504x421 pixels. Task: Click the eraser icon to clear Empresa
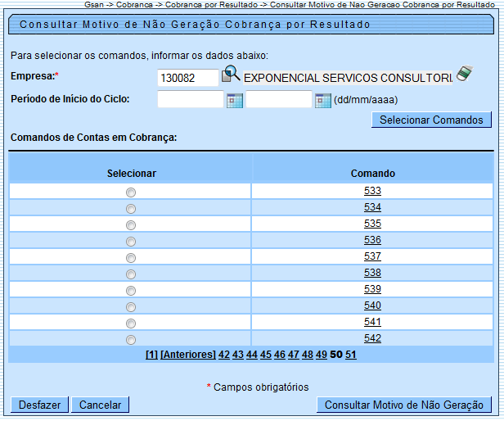[x=465, y=75]
